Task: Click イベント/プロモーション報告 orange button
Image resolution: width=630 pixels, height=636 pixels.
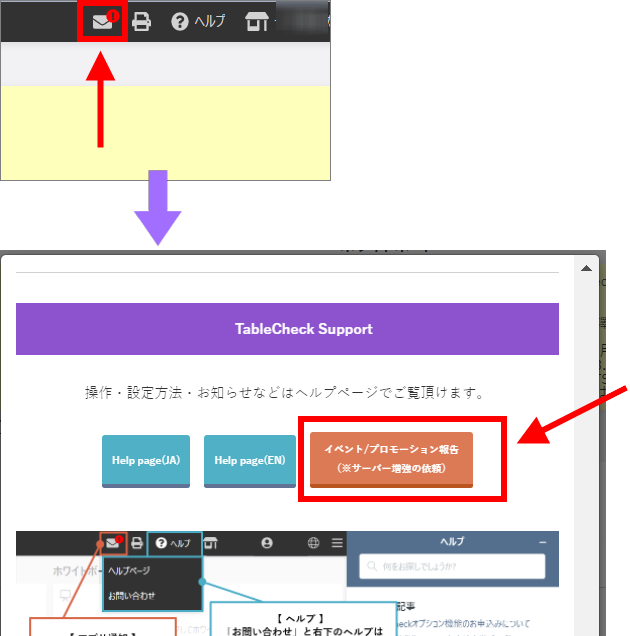Action: 391,459
